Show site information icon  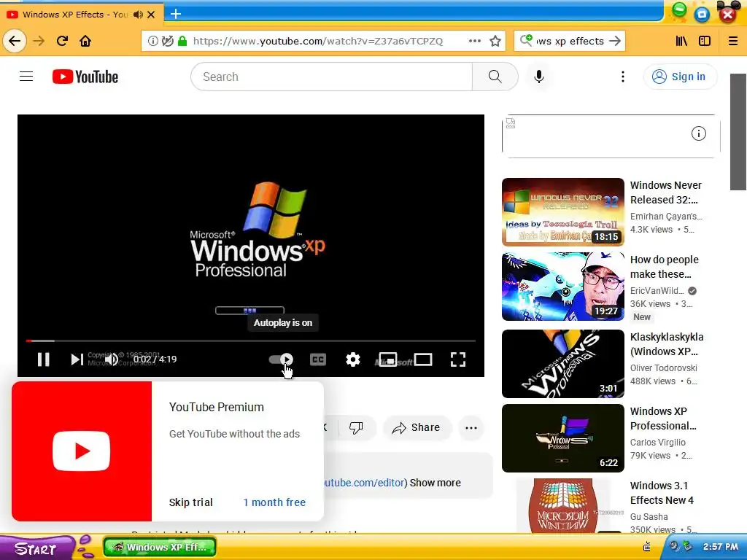pyautogui.click(x=153, y=41)
